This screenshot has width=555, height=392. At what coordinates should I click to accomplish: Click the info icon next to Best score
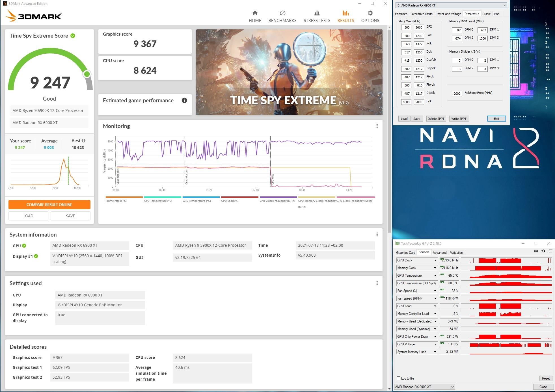pos(83,140)
